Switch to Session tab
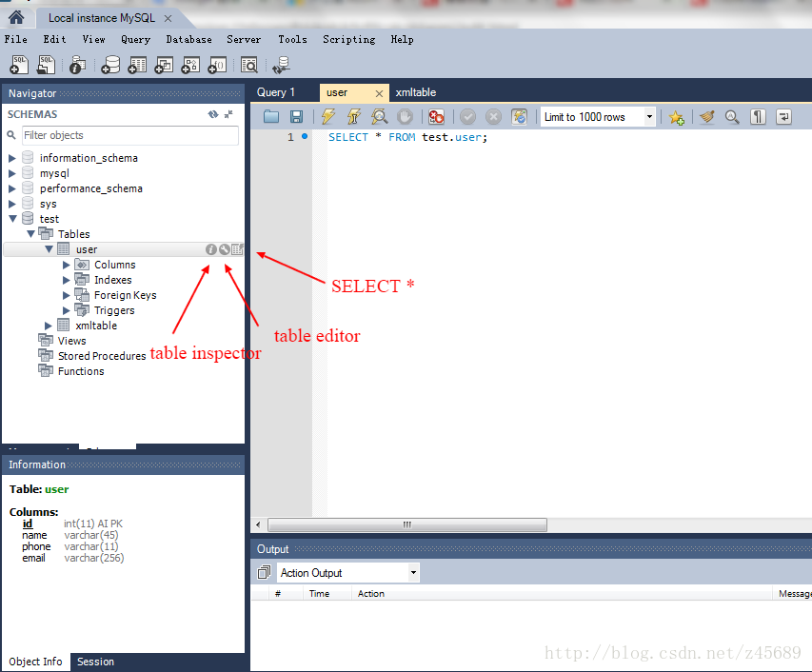The image size is (812, 672). pyautogui.click(x=96, y=662)
